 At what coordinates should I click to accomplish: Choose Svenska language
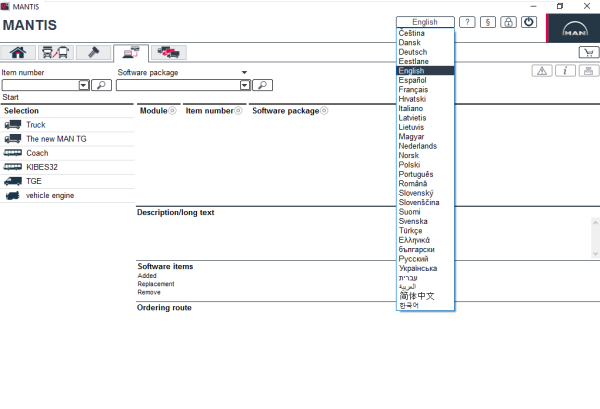(x=425, y=221)
